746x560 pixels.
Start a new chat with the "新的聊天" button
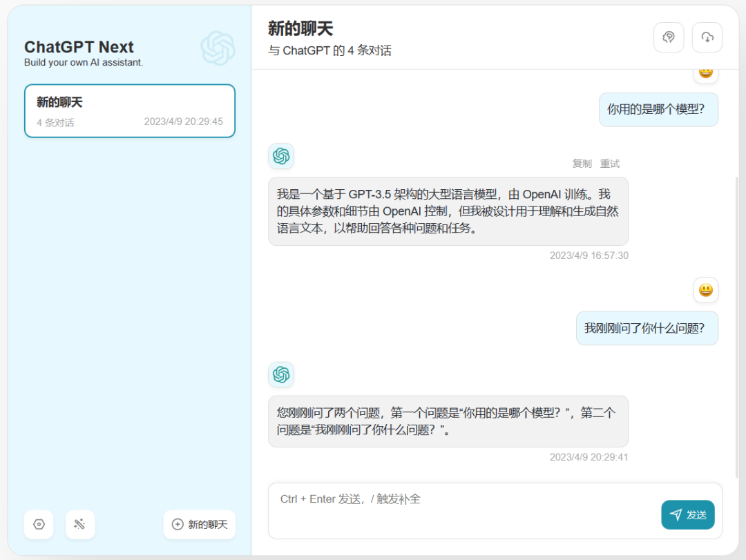pos(200,524)
